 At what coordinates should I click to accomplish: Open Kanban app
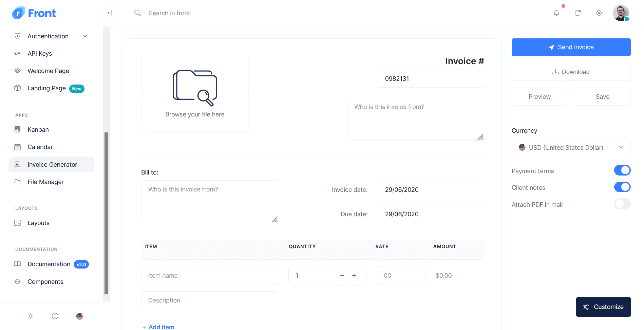51,130
